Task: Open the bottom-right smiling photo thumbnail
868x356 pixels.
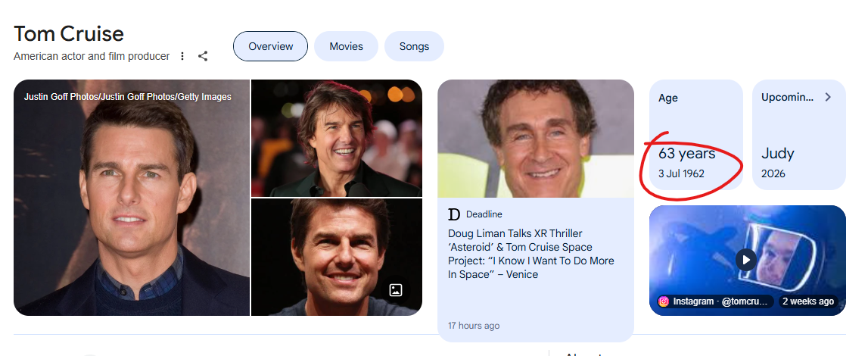Action: coord(337,257)
